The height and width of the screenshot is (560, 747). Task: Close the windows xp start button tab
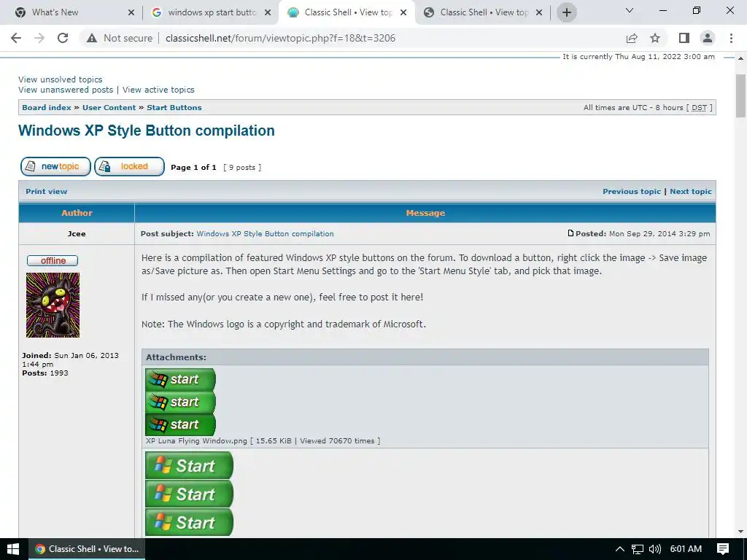[x=268, y=12]
